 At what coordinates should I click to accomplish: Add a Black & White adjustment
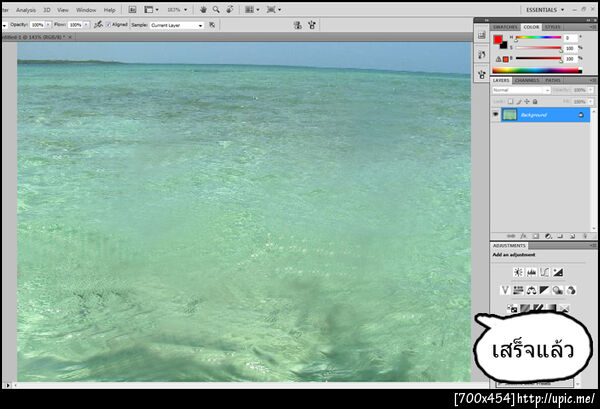click(545, 290)
